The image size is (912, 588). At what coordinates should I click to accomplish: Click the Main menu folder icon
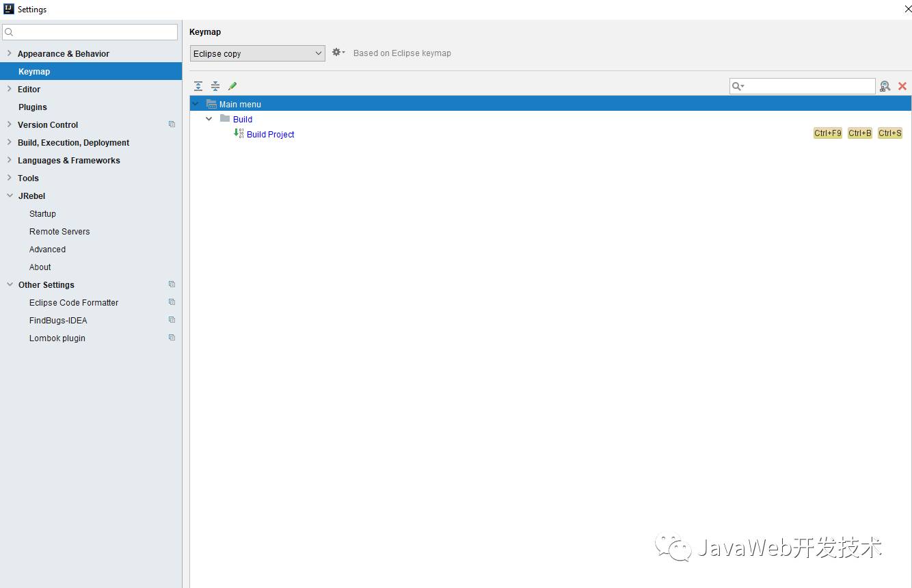tap(211, 104)
